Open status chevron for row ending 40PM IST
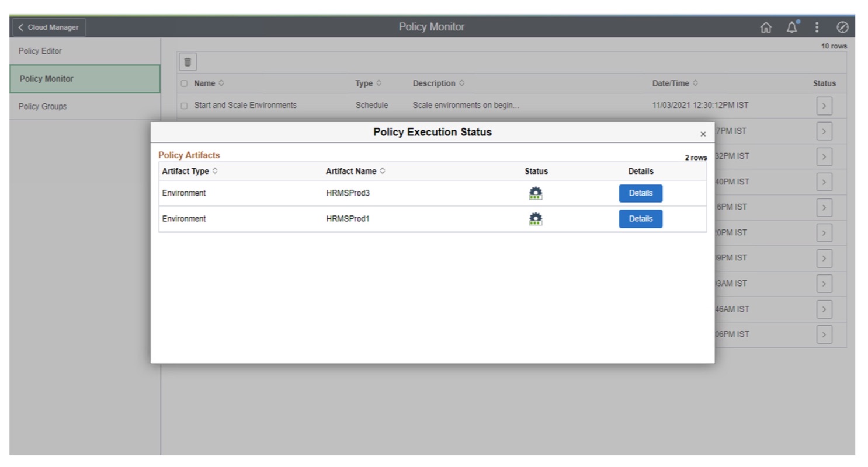The height and width of the screenshot is (467, 868). pos(824,182)
